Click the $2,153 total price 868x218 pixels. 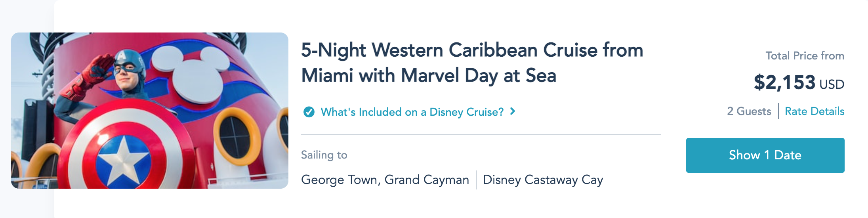point(784,82)
